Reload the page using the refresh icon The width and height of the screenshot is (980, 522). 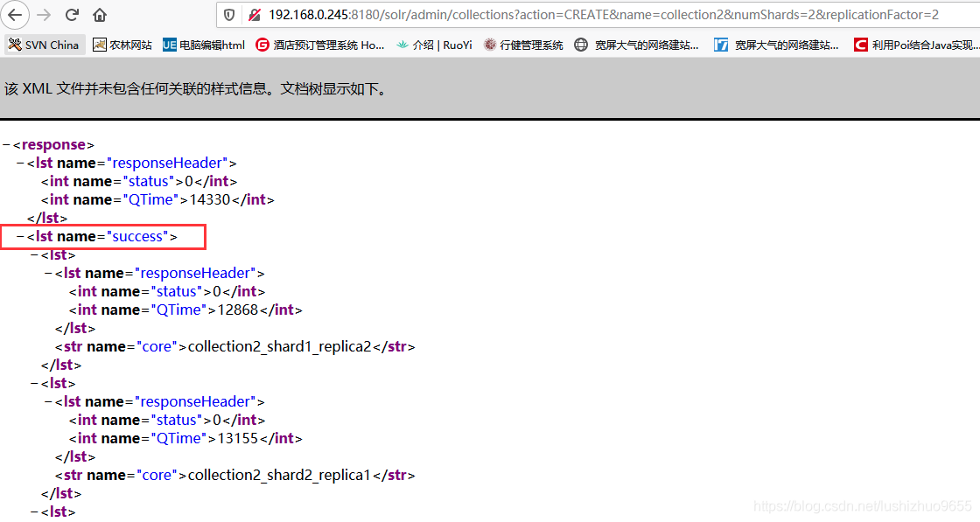[72, 14]
